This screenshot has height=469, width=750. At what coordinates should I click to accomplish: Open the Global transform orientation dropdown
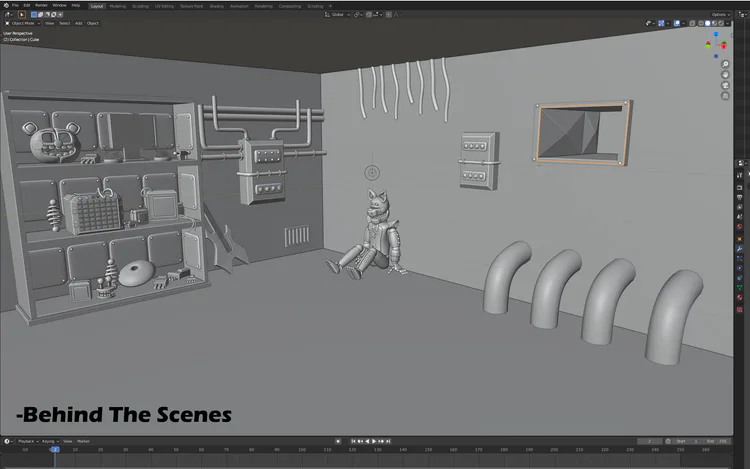[x=338, y=14]
